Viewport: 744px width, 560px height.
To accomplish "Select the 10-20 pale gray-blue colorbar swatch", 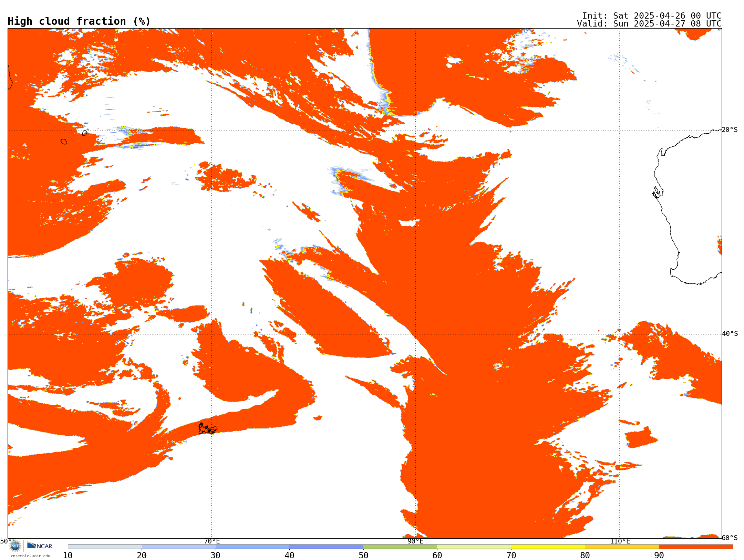I will click(x=105, y=547).
